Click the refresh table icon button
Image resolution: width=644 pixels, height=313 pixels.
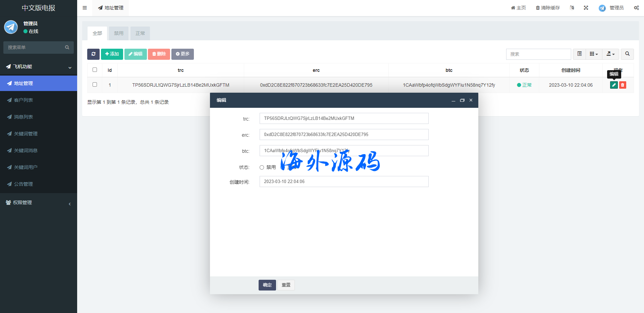(x=93, y=54)
